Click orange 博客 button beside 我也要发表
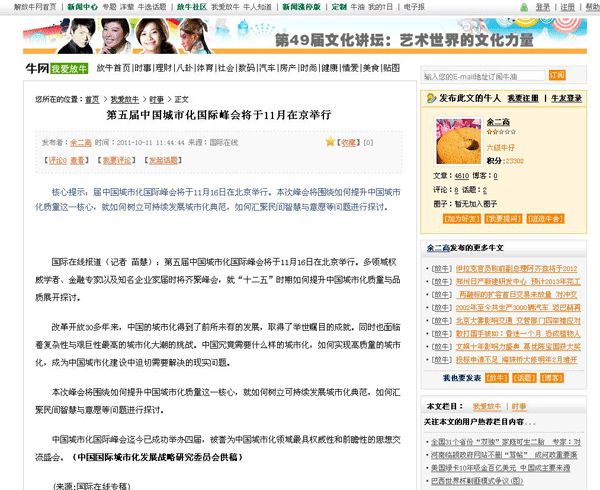The image size is (600, 490). (x=552, y=378)
